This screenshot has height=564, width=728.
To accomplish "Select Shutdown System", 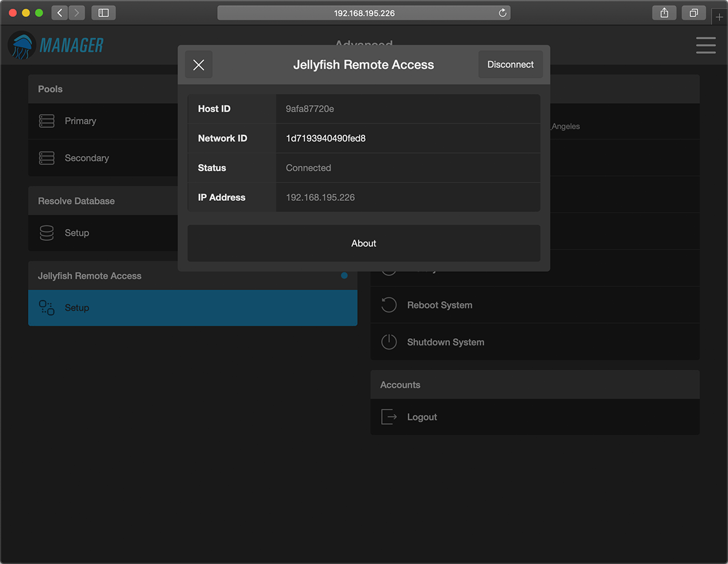I will point(535,342).
